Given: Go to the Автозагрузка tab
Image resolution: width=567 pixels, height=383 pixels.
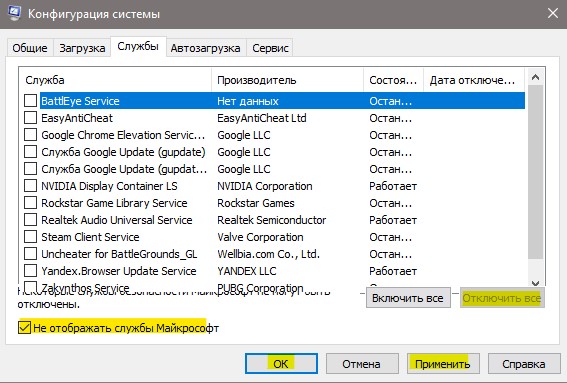Looking at the screenshot, I should coord(205,48).
